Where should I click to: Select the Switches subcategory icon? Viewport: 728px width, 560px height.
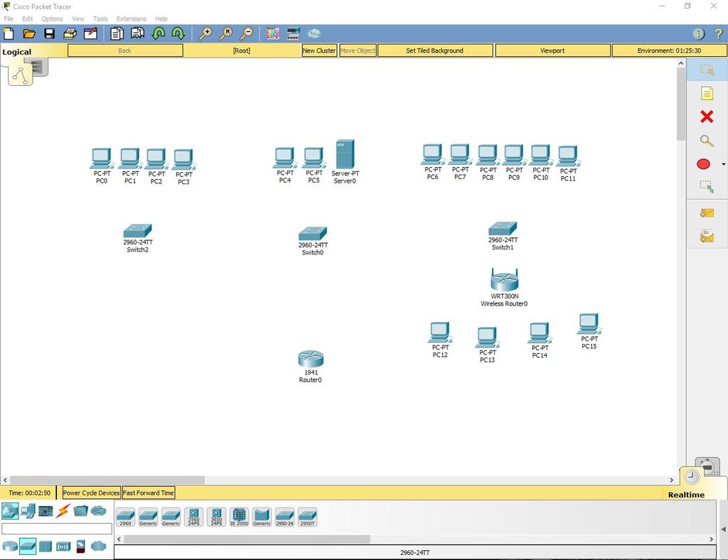click(x=28, y=546)
